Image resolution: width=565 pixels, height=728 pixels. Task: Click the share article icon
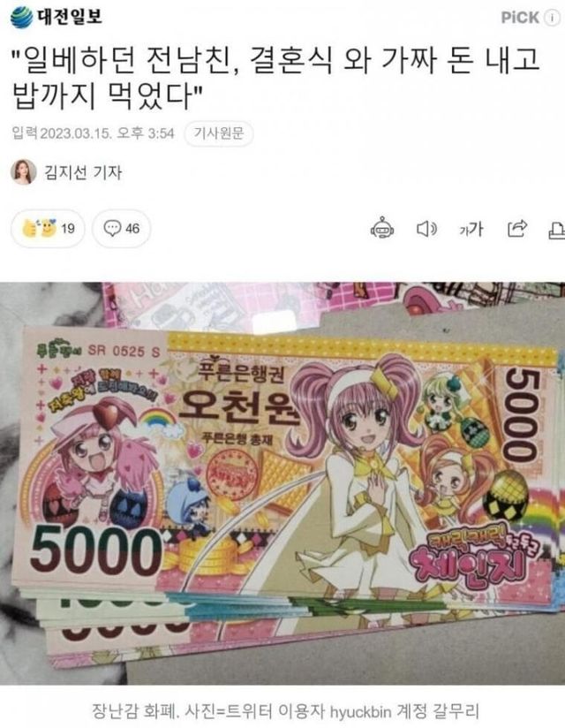516,228
